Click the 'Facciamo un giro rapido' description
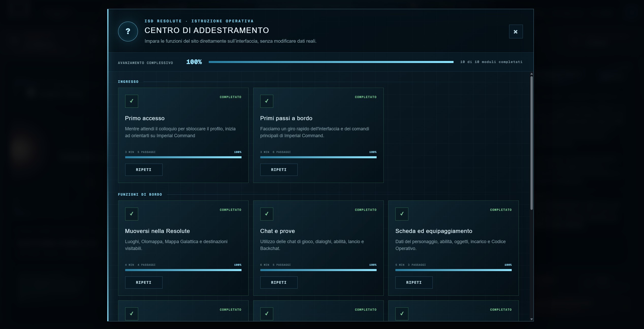644x329 pixels. tap(315, 132)
